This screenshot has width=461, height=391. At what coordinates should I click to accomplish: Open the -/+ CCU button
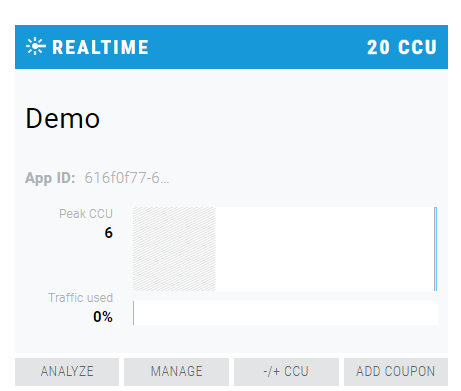point(286,372)
